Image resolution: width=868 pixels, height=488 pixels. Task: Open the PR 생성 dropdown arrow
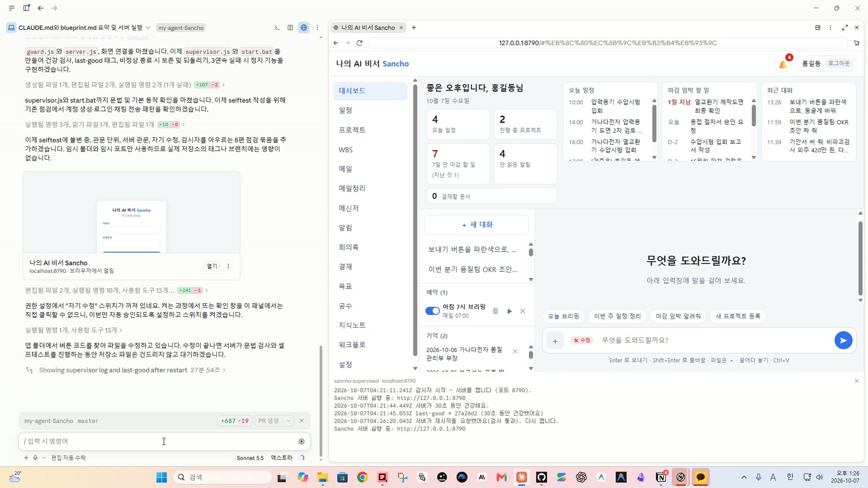(289, 421)
